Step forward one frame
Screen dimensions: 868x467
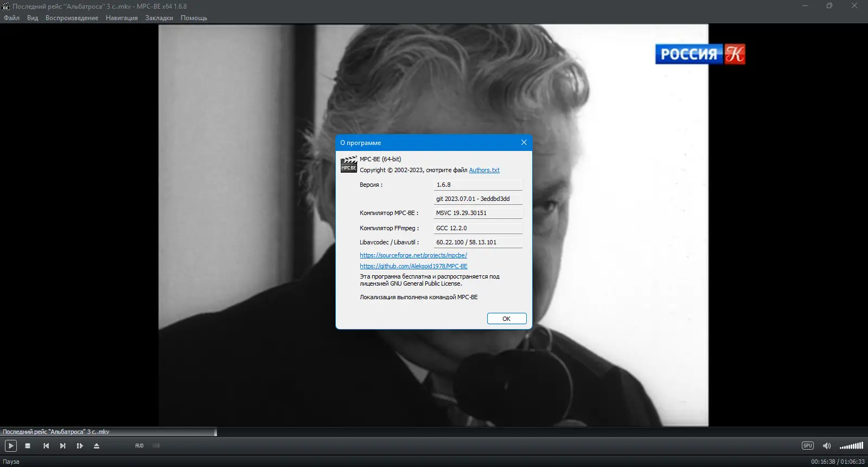pos(80,446)
